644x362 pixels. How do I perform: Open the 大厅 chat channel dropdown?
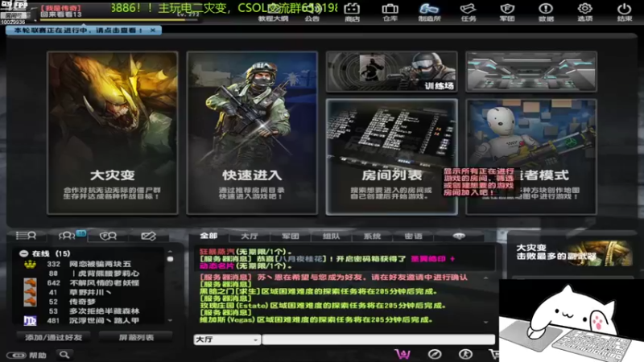pyautogui.click(x=227, y=339)
